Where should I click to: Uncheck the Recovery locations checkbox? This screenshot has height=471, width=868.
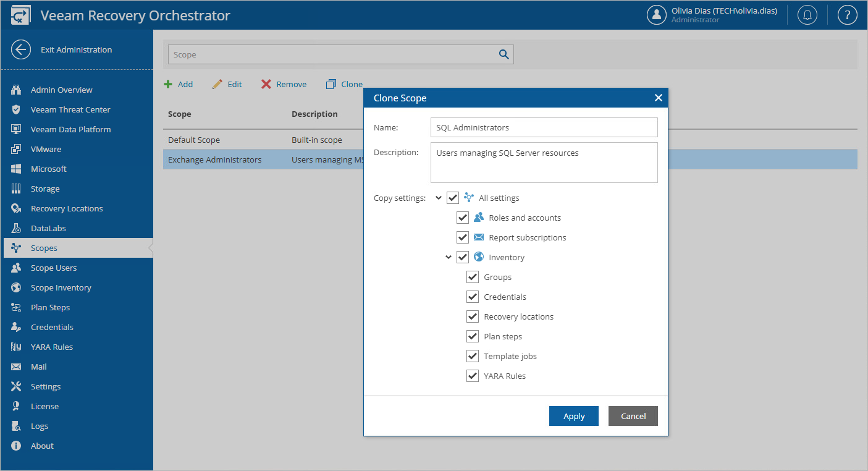[473, 316]
